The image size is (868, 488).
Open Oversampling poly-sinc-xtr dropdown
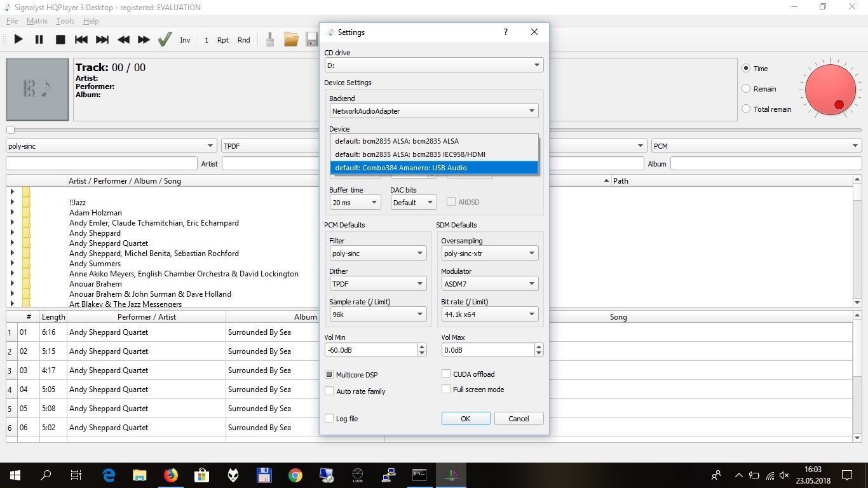(x=489, y=253)
